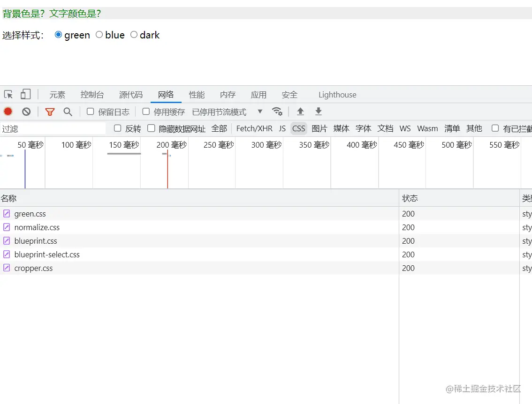Open the 源代码 tab
The width and height of the screenshot is (532, 404).
pos(130,95)
